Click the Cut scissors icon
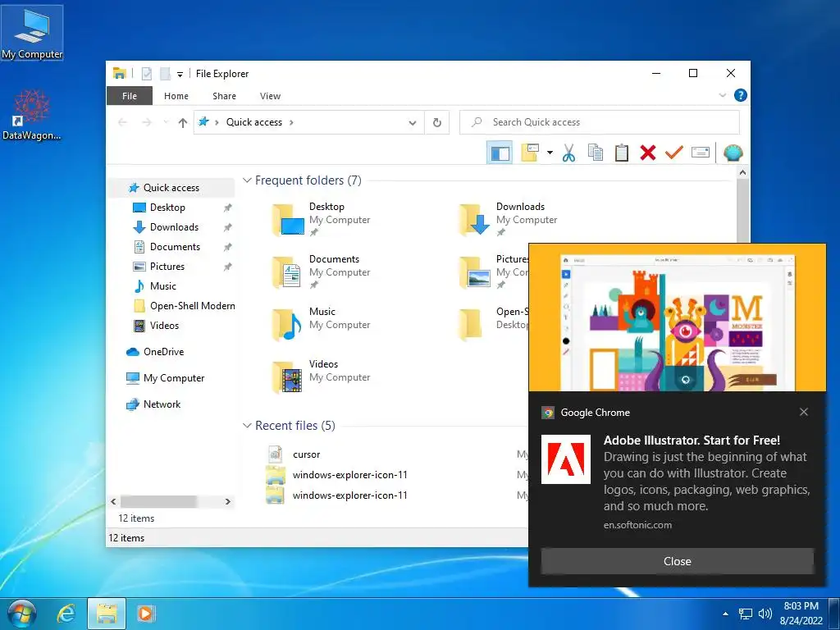 tap(568, 153)
